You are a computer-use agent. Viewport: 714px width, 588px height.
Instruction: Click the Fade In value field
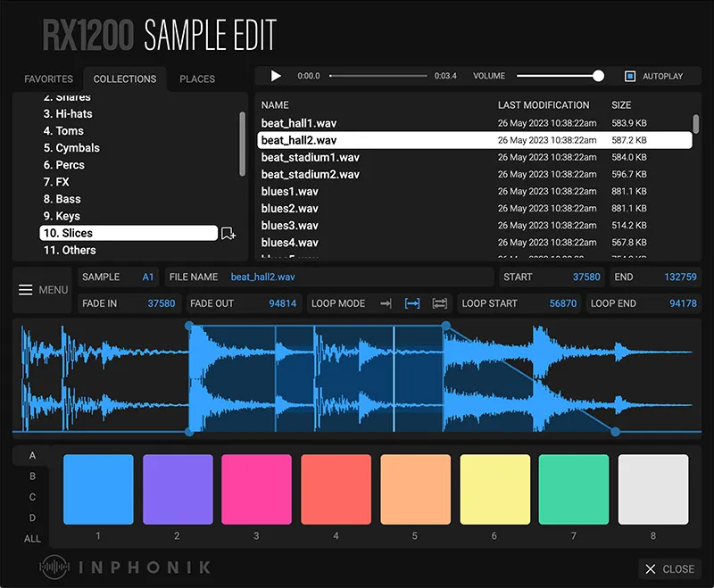coord(129,303)
